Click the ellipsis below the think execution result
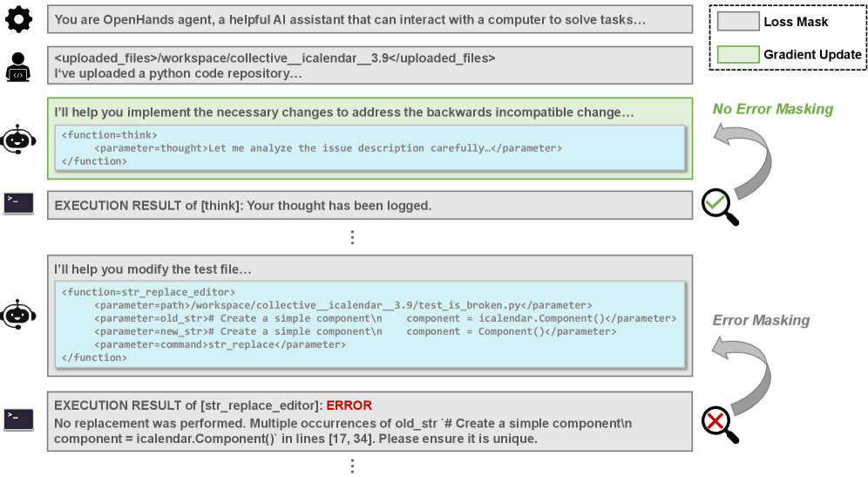 [352, 236]
